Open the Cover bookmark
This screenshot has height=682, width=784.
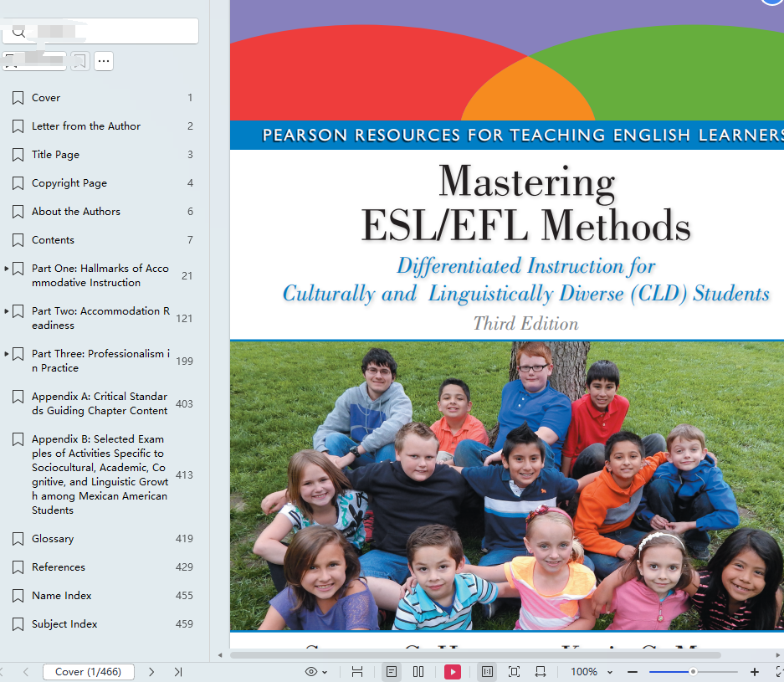[45, 98]
